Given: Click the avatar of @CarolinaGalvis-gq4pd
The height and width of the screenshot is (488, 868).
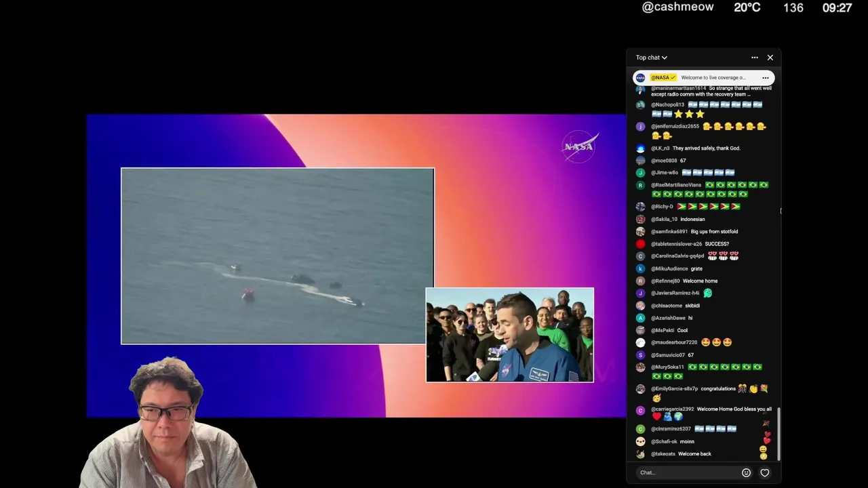Looking at the screenshot, I should click(640, 256).
